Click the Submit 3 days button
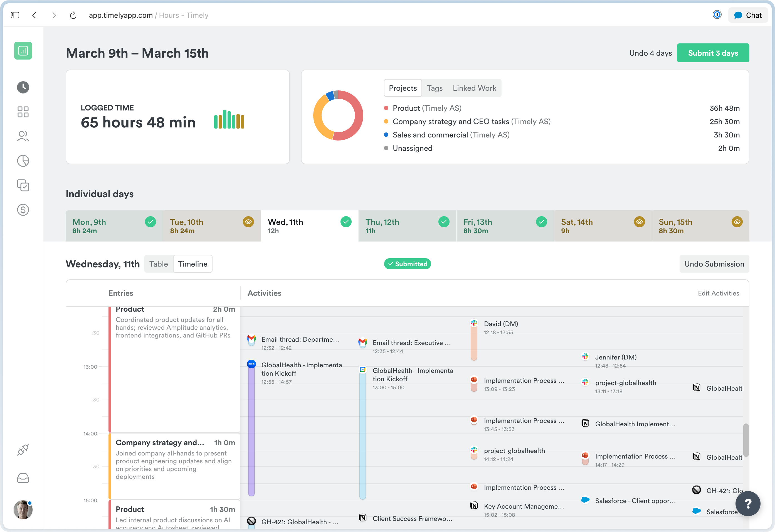 (713, 53)
